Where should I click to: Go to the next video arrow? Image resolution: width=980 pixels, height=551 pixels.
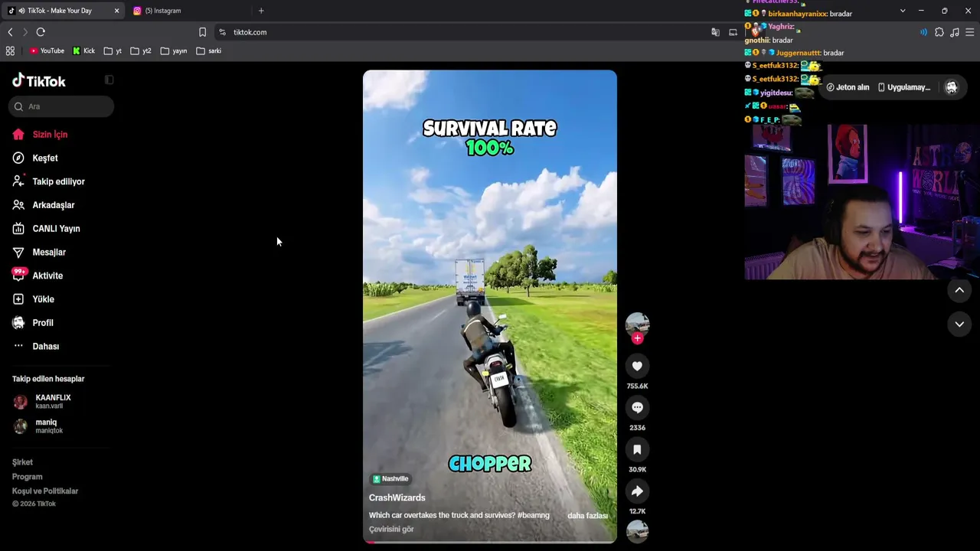point(959,324)
